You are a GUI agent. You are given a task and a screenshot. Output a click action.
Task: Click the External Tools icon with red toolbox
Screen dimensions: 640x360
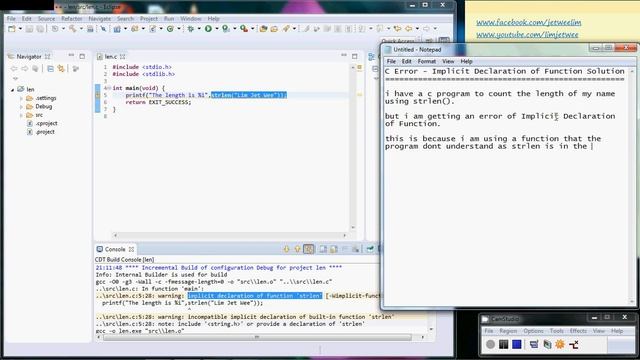click(244, 29)
